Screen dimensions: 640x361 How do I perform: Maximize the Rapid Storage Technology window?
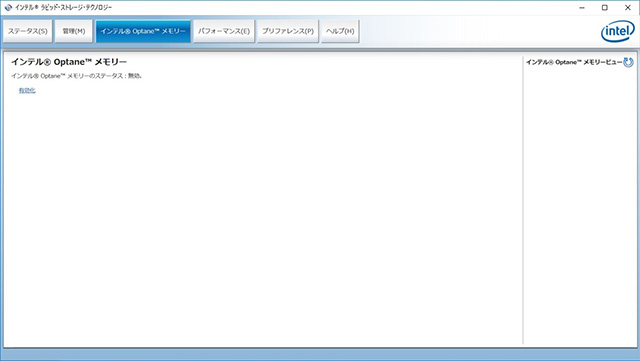[x=605, y=7]
